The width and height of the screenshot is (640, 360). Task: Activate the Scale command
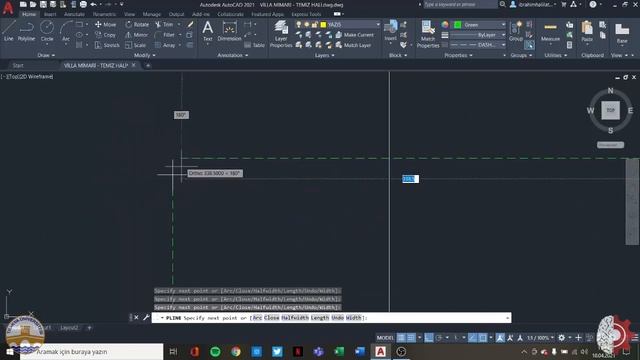click(x=136, y=45)
